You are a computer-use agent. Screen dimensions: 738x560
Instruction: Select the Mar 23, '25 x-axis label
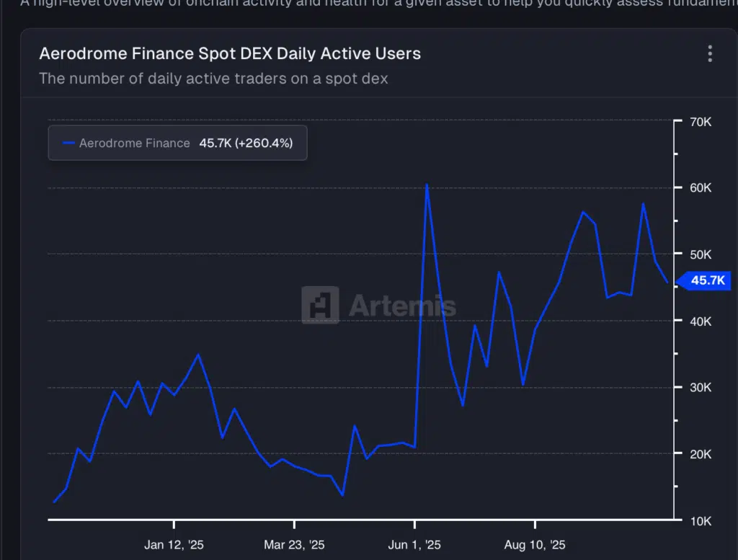294,545
